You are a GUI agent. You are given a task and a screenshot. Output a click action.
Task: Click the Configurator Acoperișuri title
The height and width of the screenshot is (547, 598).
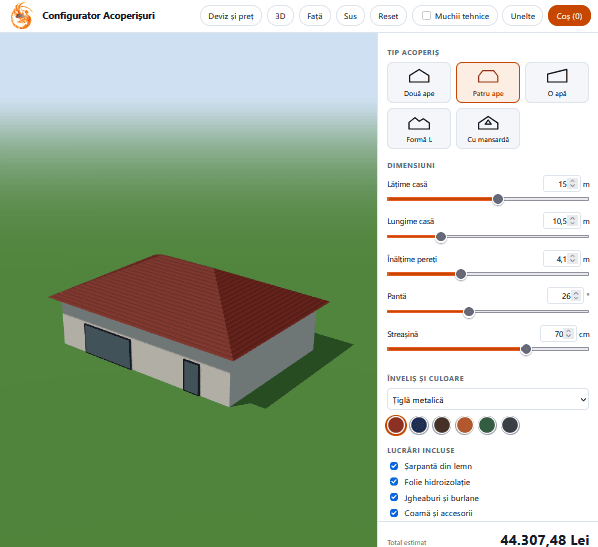pos(98,16)
